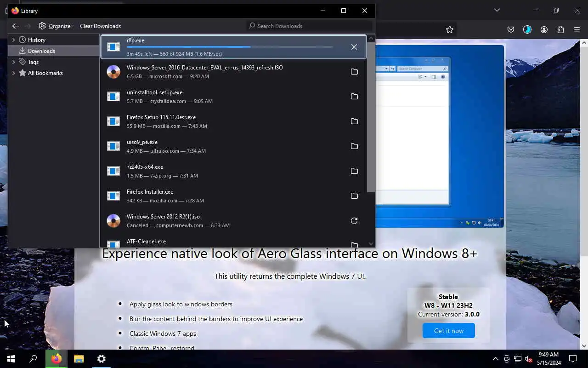Show Firefox Setup 115.11.0esr.exe in folder
588x368 pixels.
pyautogui.click(x=354, y=121)
